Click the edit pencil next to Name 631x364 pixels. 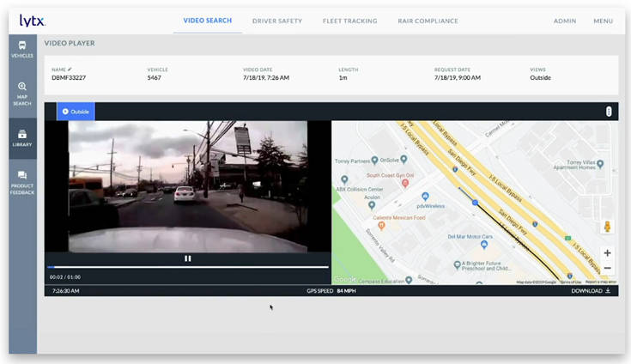point(70,69)
